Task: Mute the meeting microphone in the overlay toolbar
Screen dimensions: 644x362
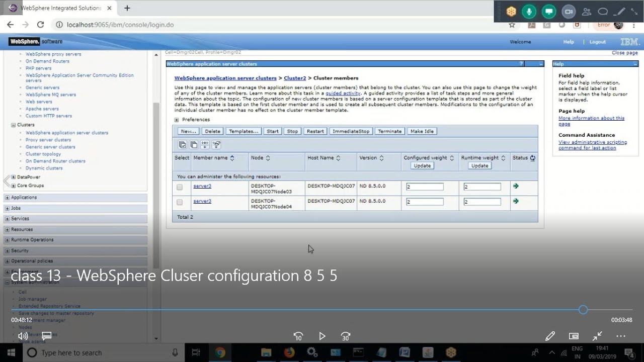Action: pyautogui.click(x=528, y=11)
